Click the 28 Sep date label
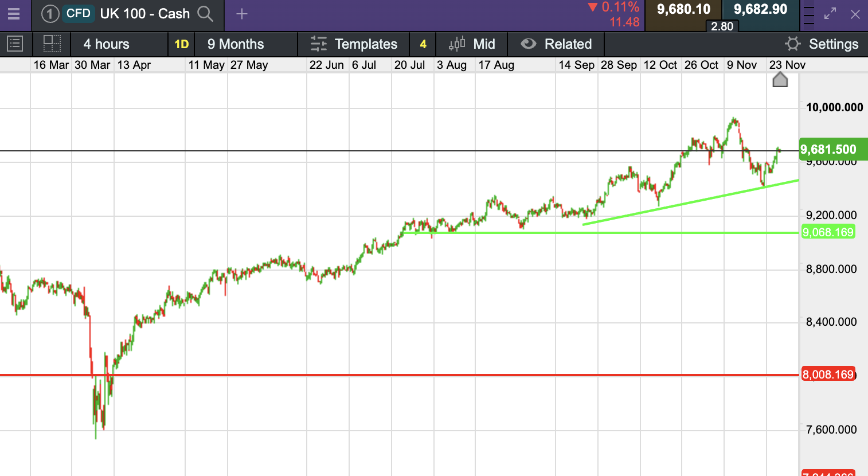The image size is (868, 476). [x=619, y=65]
